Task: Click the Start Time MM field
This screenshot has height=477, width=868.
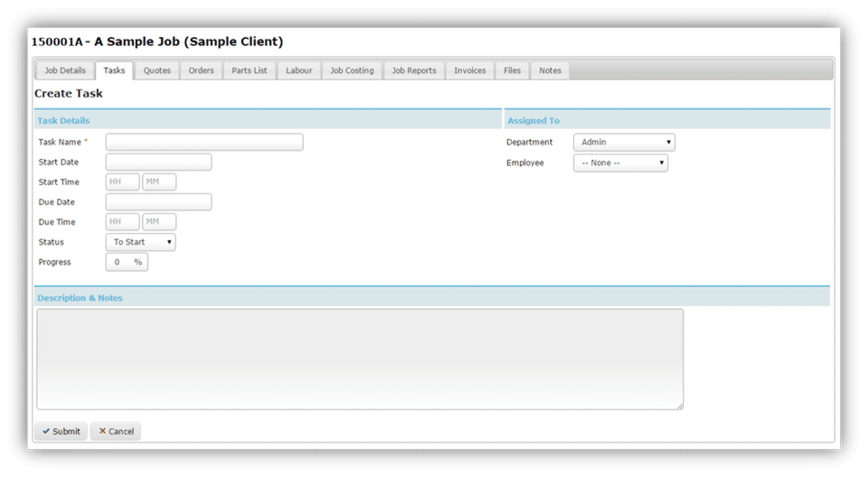Action: click(159, 182)
